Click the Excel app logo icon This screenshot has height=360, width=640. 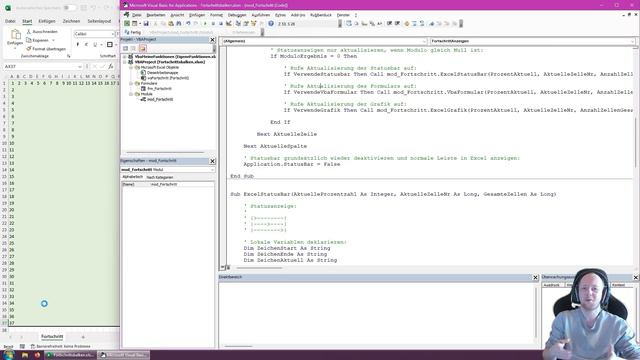(8, 8)
